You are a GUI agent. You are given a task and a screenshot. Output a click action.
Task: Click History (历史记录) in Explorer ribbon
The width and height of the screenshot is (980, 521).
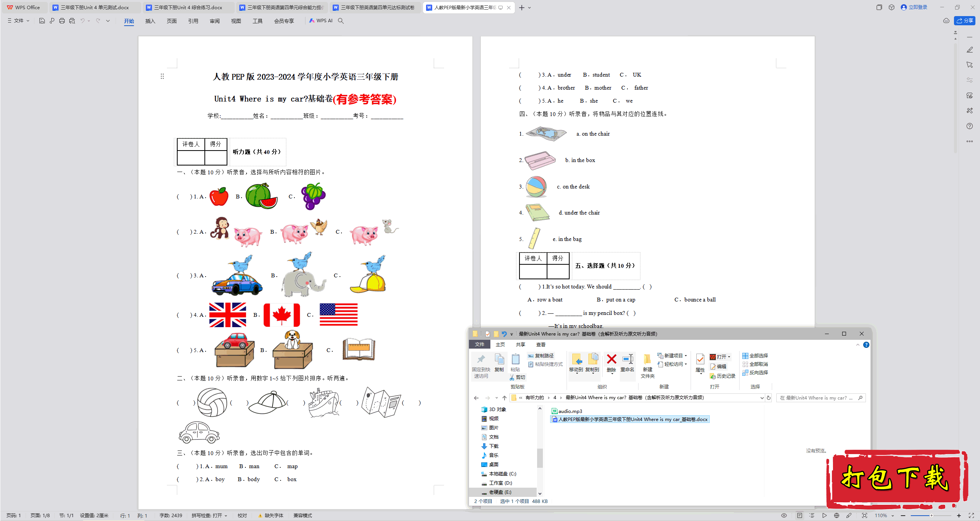723,376
